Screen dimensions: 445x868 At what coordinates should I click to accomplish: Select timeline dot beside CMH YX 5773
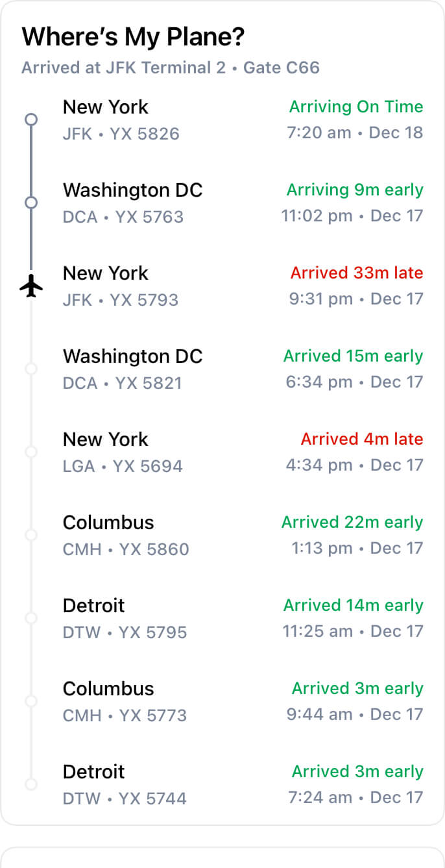pos(31,701)
